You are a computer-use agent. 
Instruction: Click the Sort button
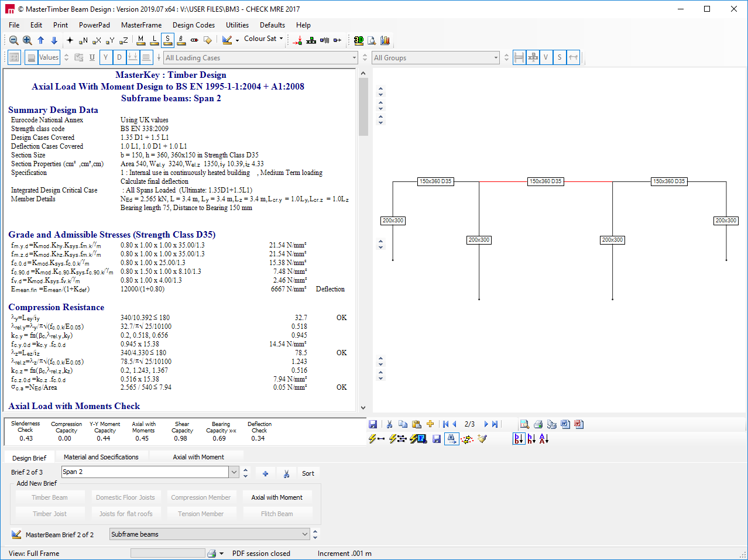pos(308,473)
